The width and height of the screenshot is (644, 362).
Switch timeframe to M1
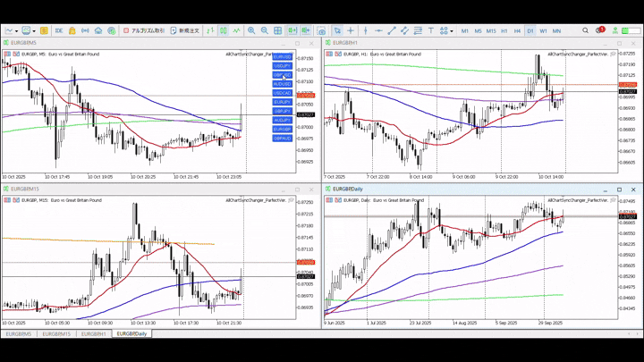pyautogui.click(x=464, y=30)
